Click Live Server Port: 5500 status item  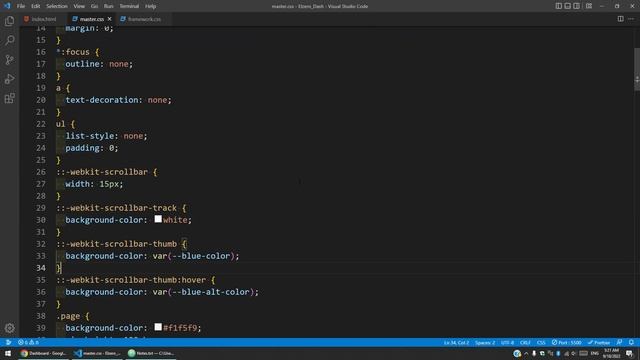click(566, 342)
